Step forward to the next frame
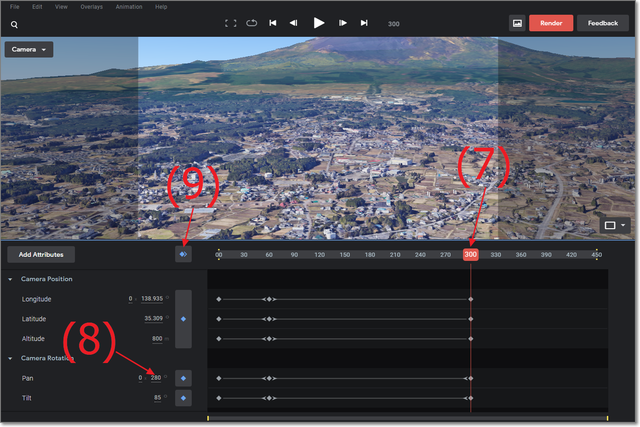This screenshot has height=427, width=640. [x=343, y=22]
